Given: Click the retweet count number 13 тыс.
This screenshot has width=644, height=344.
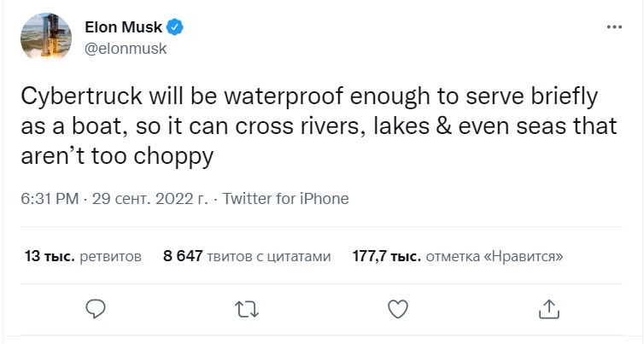Looking at the screenshot, I should 50,256.
